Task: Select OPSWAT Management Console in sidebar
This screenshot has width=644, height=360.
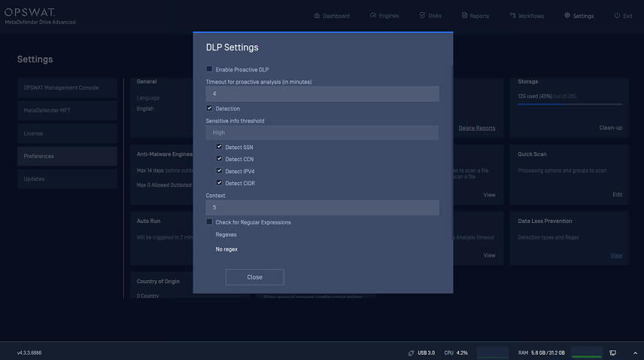Action: [x=67, y=88]
